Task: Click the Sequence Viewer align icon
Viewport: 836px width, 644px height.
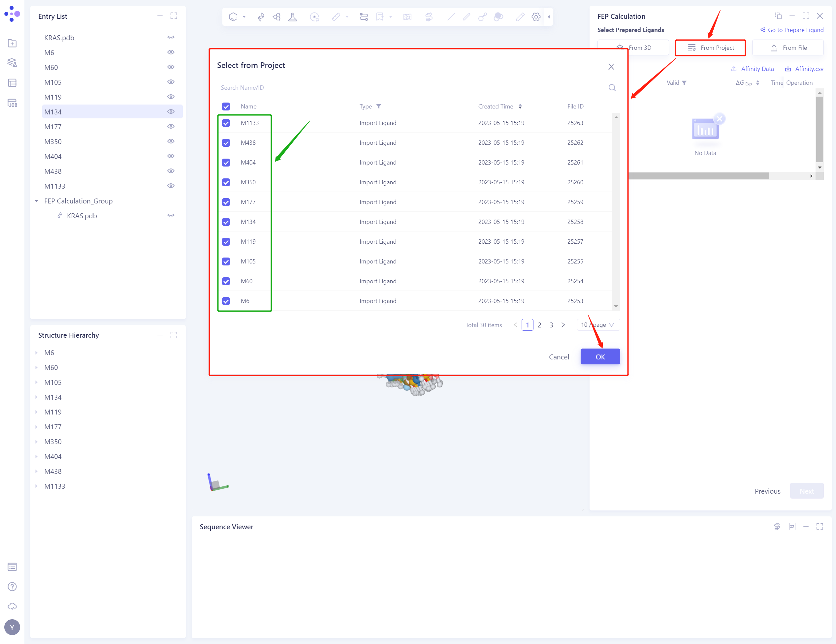Action: pyautogui.click(x=791, y=527)
